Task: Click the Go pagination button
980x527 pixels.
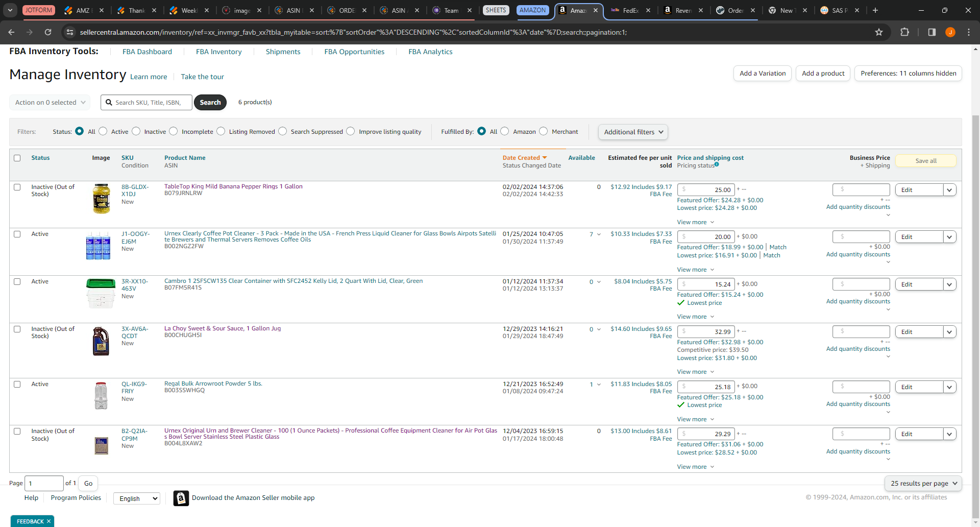Action: [x=88, y=484]
